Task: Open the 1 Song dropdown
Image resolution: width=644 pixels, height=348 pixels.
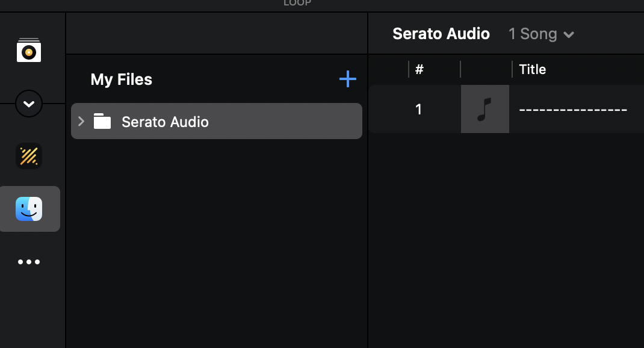Action: tap(541, 34)
